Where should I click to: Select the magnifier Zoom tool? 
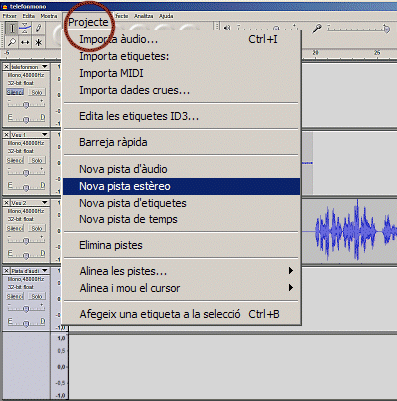tap(12, 42)
